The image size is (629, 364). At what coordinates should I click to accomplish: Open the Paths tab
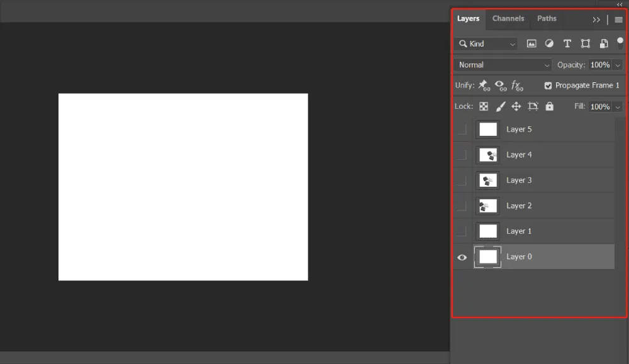coord(547,18)
